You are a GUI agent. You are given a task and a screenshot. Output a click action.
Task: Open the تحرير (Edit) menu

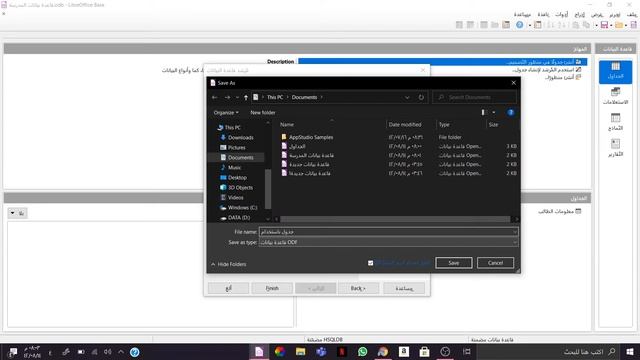point(615,14)
